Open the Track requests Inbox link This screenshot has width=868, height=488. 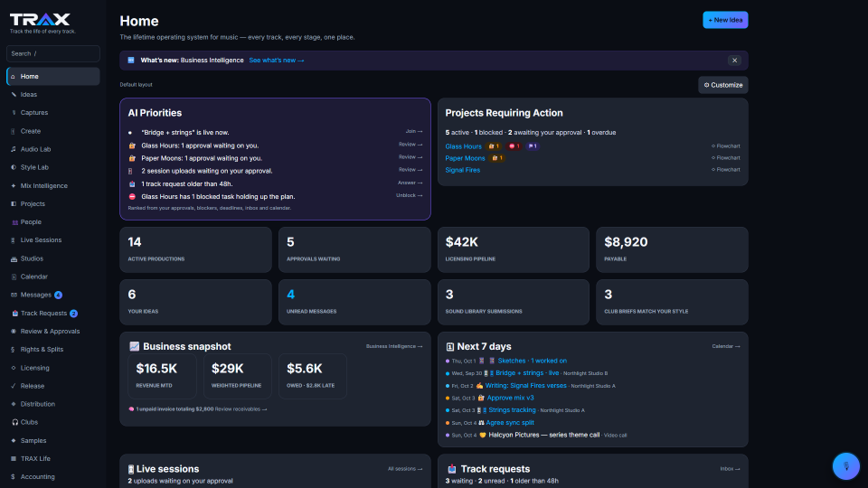(x=731, y=469)
